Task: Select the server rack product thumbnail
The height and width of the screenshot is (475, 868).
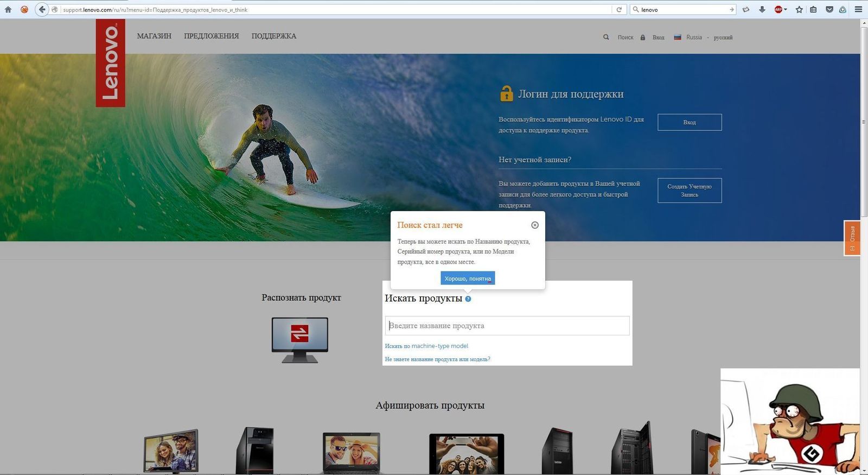Action: (632, 448)
